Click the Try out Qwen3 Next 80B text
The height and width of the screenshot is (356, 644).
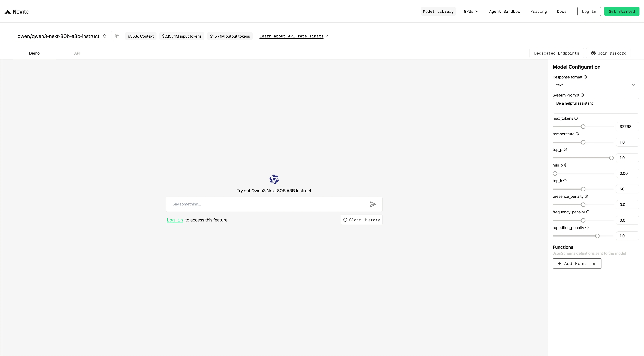pos(274,191)
